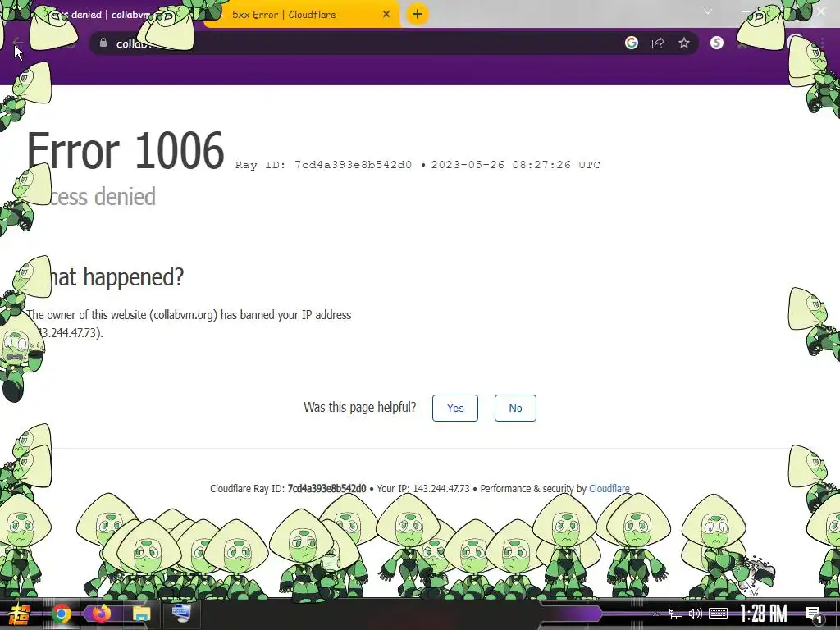Open the network status tray icon
This screenshot has height=630, width=840.
coord(676,614)
